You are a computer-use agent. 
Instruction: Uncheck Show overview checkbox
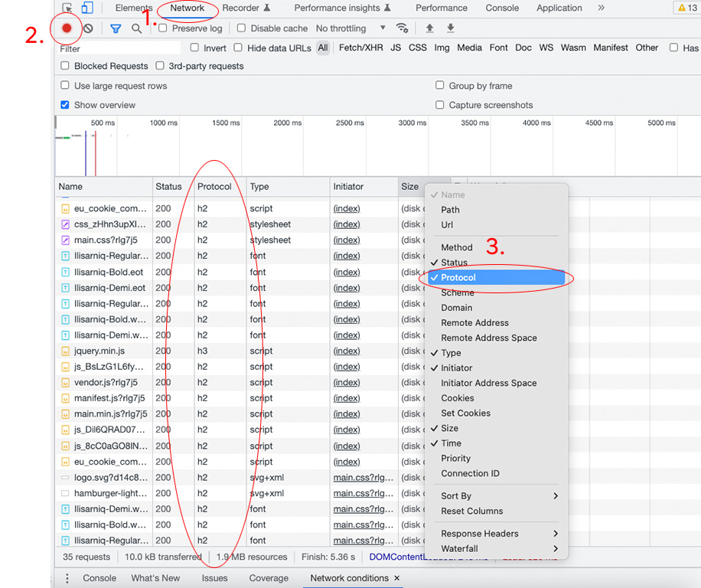[x=65, y=105]
